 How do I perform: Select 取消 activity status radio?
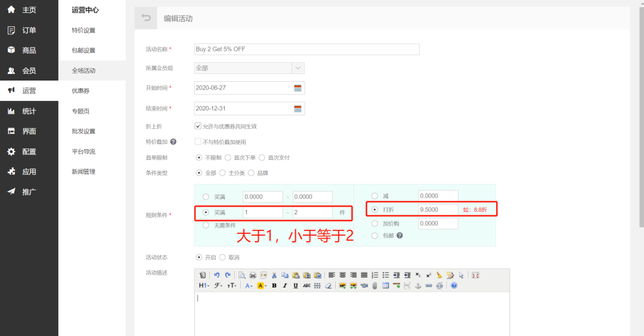[222, 257]
